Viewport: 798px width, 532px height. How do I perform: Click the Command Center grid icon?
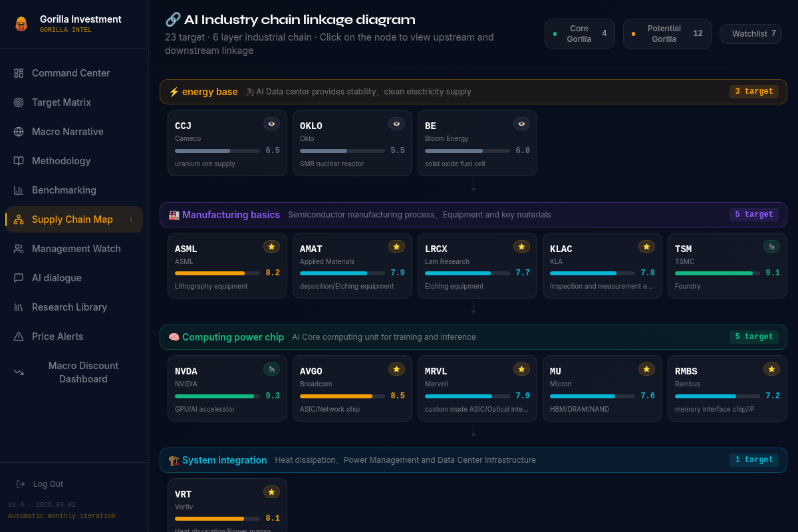[19, 73]
